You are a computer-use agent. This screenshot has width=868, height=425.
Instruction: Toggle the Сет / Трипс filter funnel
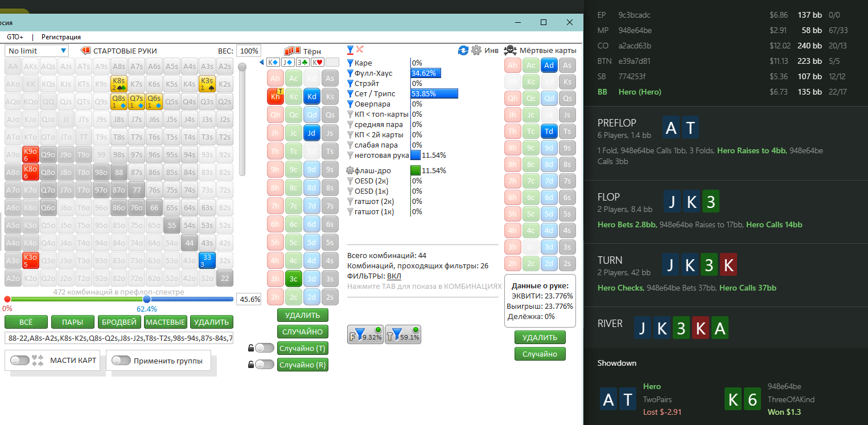click(351, 93)
